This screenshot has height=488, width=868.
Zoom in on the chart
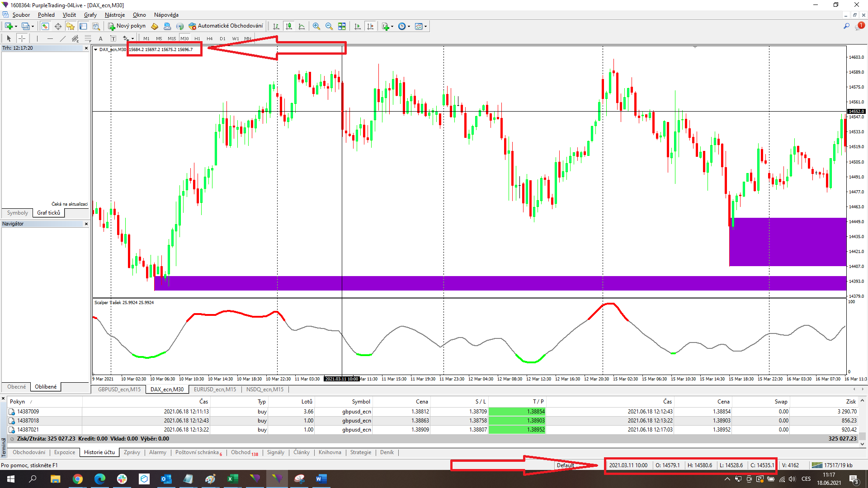pos(316,26)
